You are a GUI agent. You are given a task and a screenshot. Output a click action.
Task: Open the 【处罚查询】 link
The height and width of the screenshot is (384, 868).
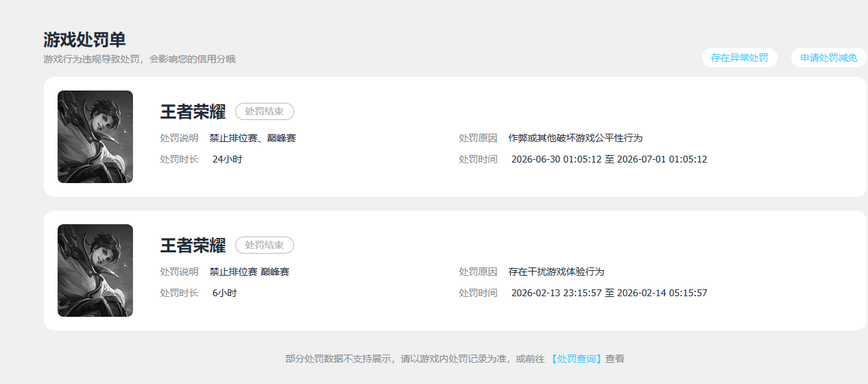[x=576, y=359]
